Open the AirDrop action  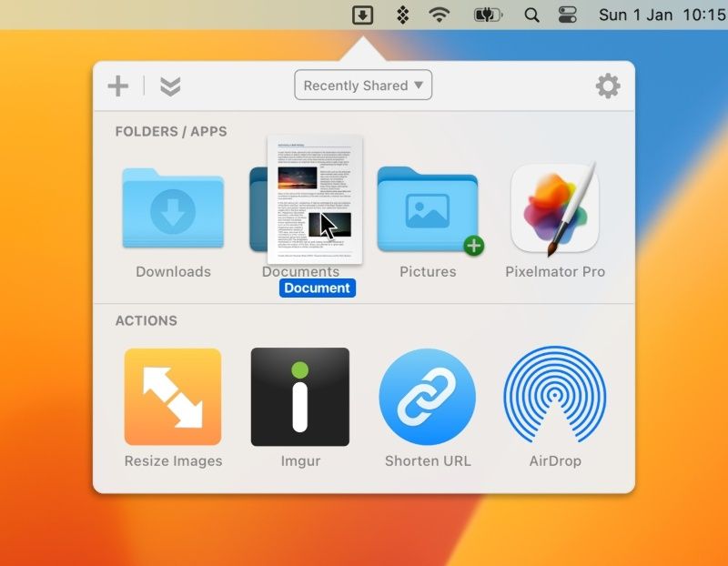pos(554,397)
